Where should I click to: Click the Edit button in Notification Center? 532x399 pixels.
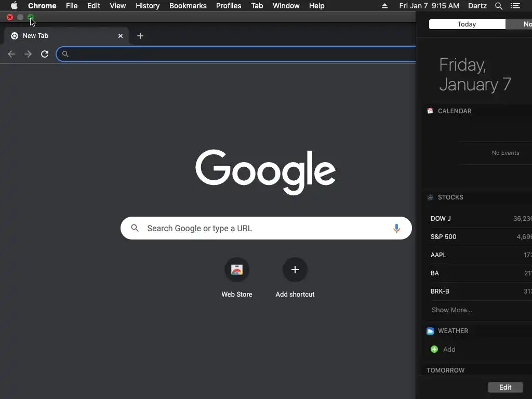click(x=505, y=387)
